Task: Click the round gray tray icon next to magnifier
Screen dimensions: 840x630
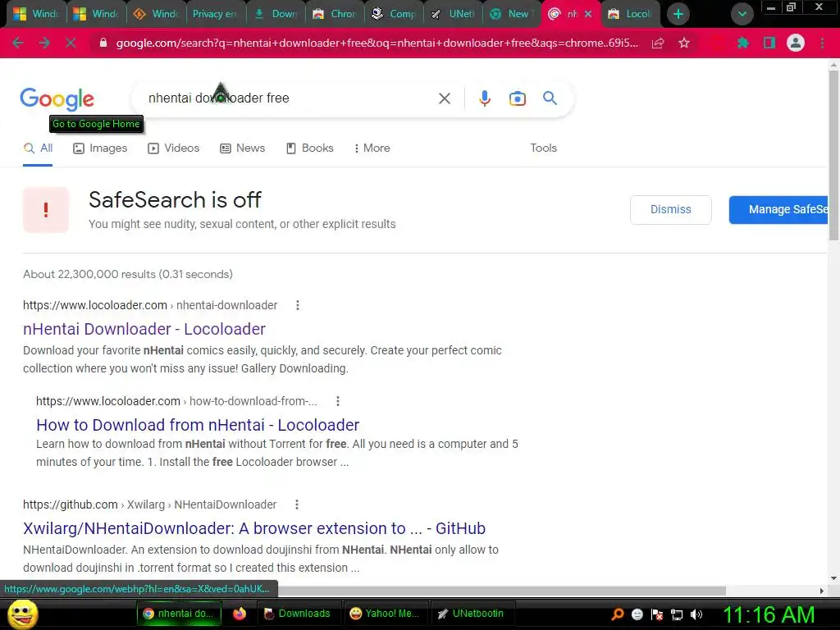Action: click(637, 614)
